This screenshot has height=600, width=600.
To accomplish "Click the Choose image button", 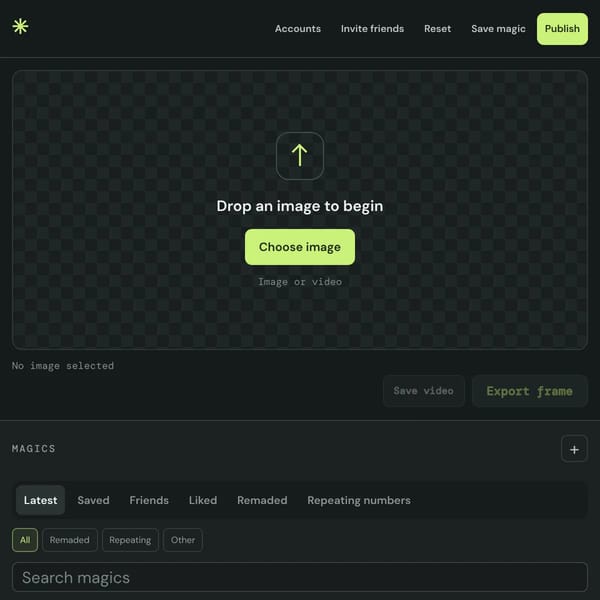I will 300,247.
